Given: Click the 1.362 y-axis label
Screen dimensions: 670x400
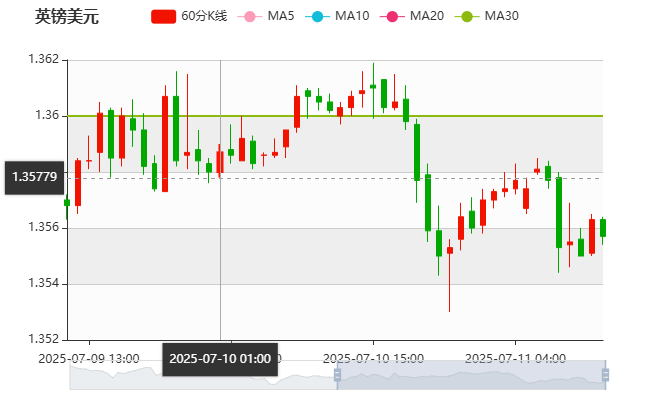Looking at the screenshot, I should pyautogui.click(x=44, y=59).
